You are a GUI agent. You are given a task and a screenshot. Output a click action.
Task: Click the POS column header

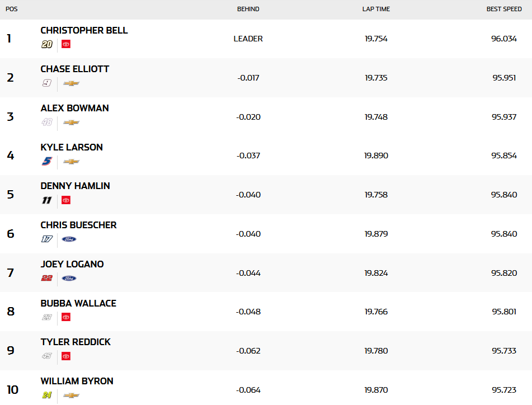(11, 9)
